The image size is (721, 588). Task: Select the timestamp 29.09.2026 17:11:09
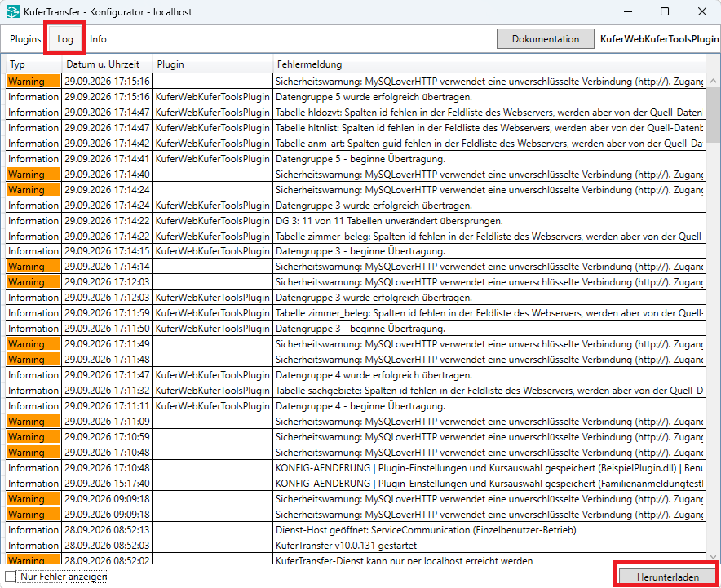point(107,421)
